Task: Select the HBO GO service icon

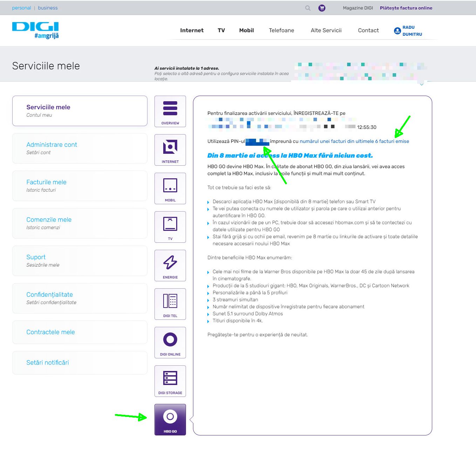Action: (x=170, y=420)
